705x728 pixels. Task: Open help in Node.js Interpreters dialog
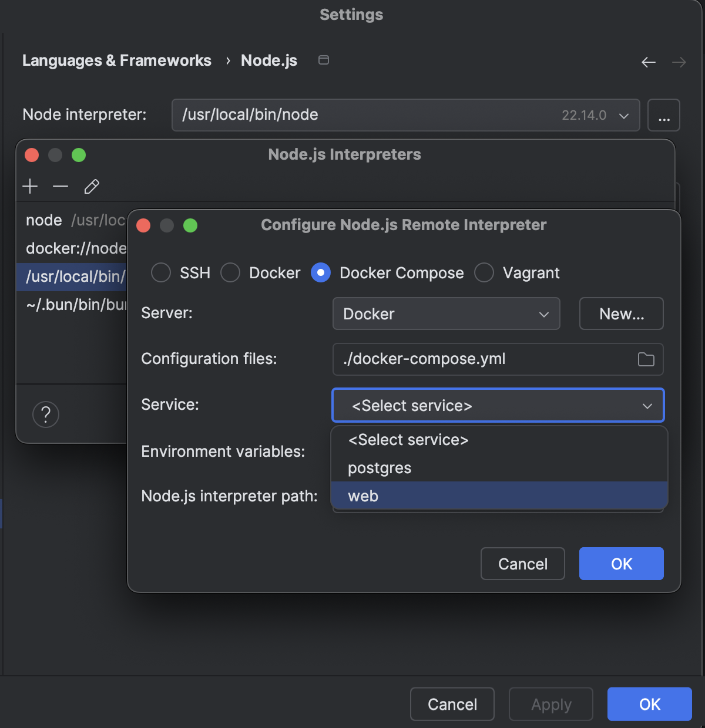(46, 414)
